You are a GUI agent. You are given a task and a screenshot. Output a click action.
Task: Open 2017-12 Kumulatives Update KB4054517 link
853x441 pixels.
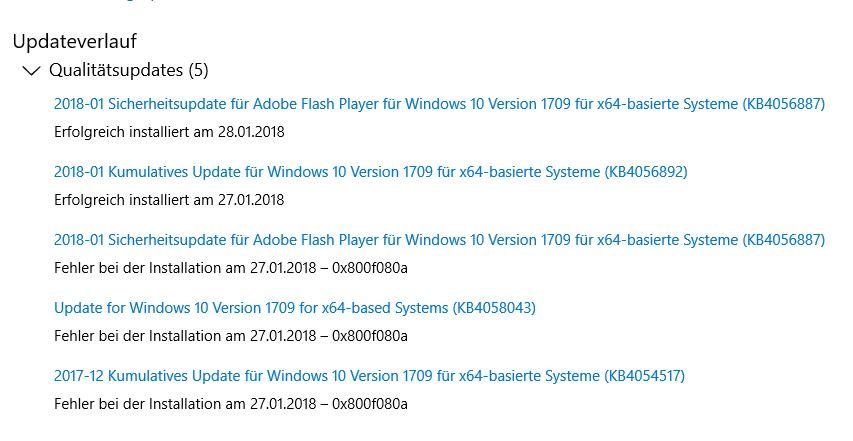tap(368, 376)
